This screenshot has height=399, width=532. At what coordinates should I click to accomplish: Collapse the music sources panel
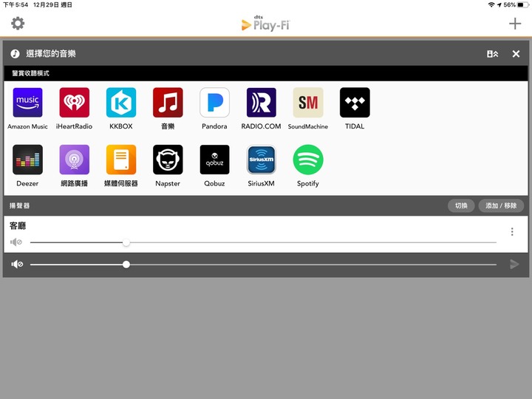point(492,54)
